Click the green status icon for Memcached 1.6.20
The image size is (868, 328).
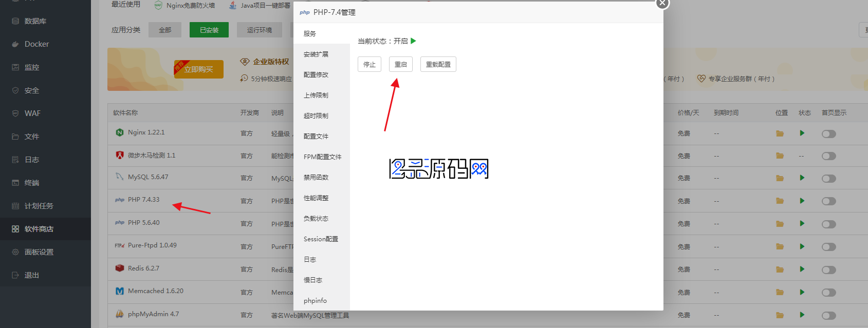click(x=802, y=292)
